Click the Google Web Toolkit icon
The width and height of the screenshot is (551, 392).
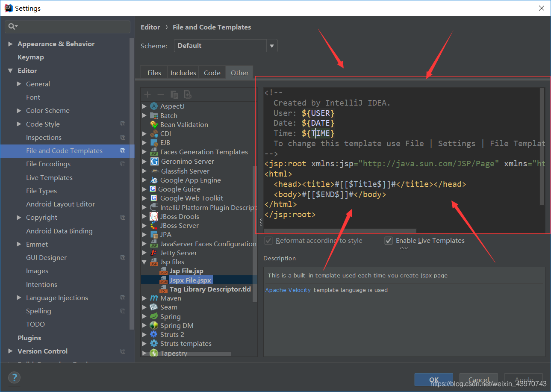154,198
